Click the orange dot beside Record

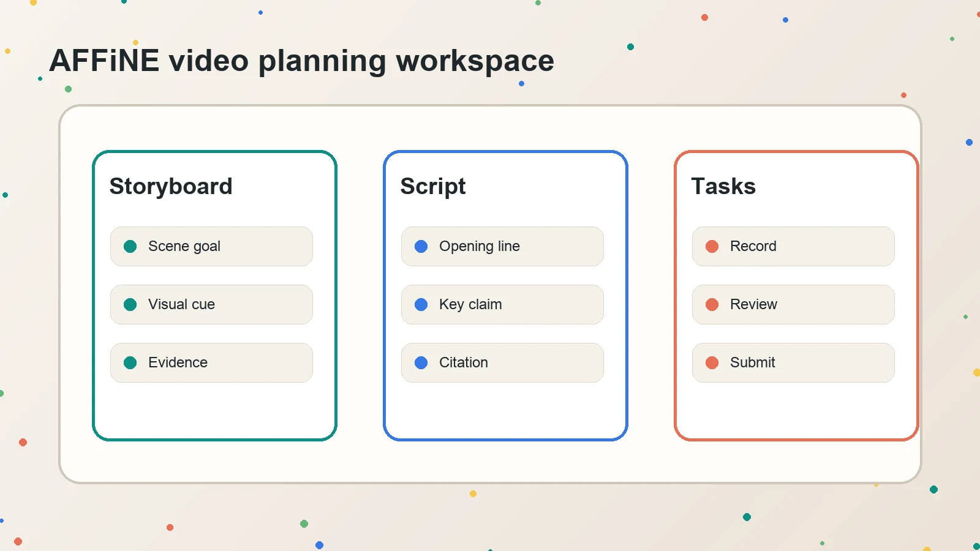coord(712,246)
